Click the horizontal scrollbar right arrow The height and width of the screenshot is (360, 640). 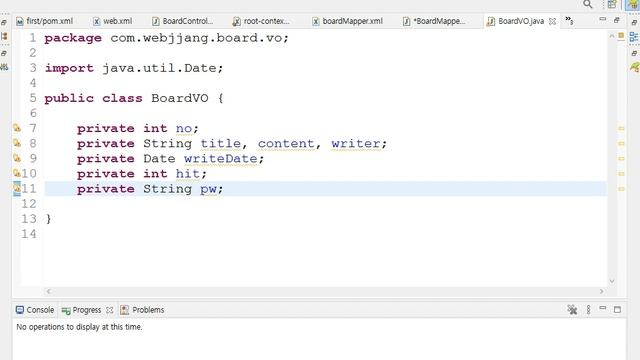(602, 291)
